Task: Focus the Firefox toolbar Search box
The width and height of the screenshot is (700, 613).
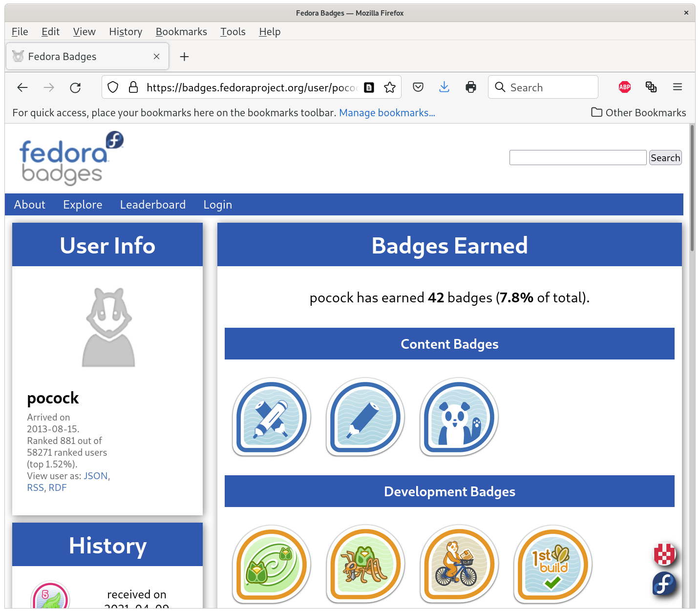Action: [x=543, y=87]
